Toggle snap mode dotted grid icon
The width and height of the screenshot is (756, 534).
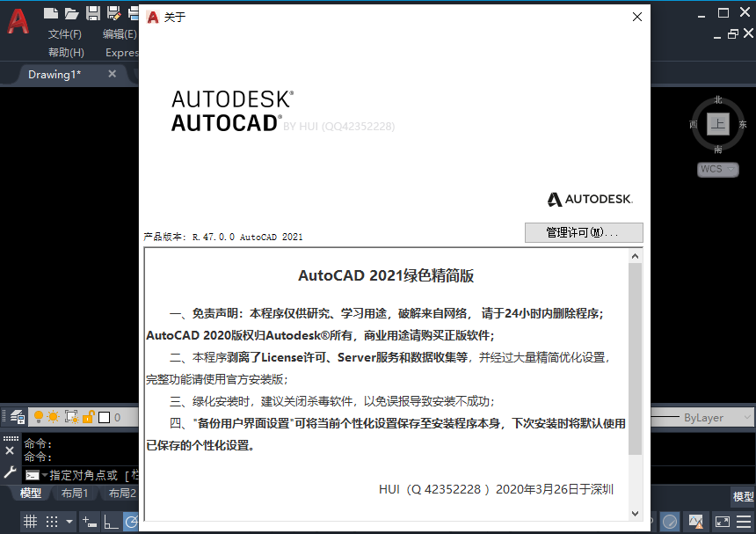tap(52, 522)
